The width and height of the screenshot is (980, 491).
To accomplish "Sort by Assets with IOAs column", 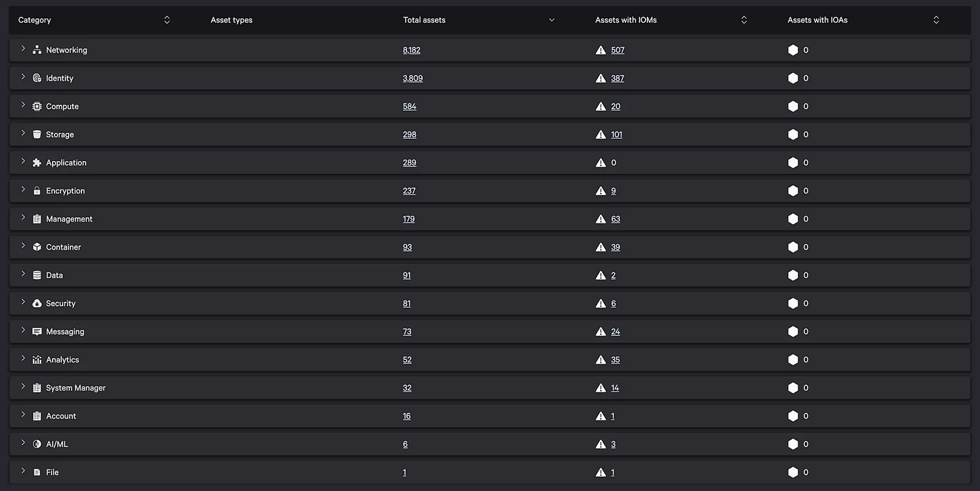I will [x=937, y=20].
